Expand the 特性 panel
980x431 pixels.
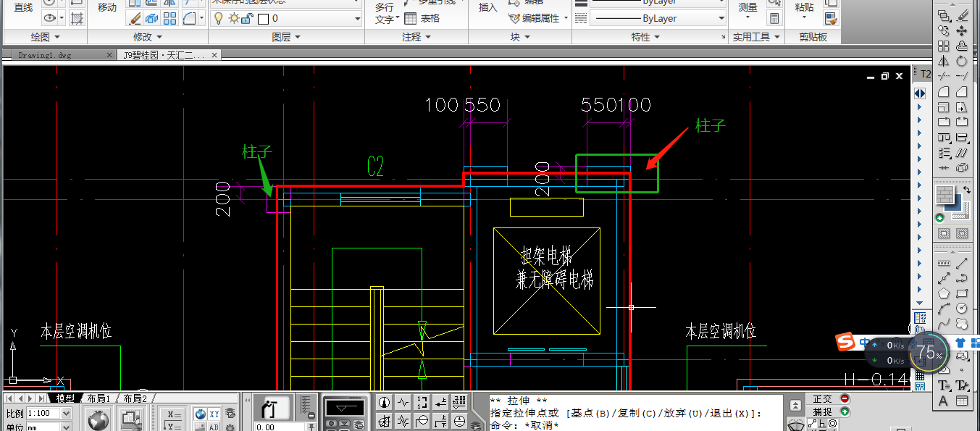645,37
